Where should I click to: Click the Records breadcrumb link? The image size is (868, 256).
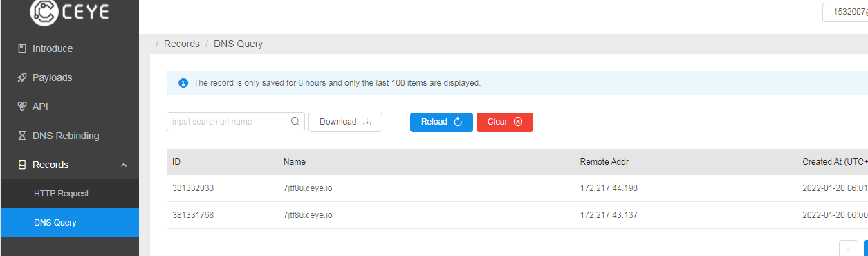tap(182, 44)
